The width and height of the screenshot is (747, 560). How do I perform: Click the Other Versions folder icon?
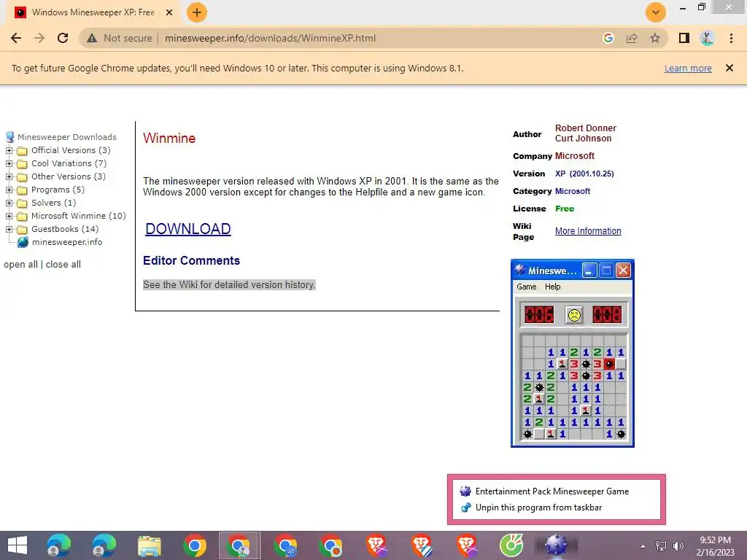[22, 177]
